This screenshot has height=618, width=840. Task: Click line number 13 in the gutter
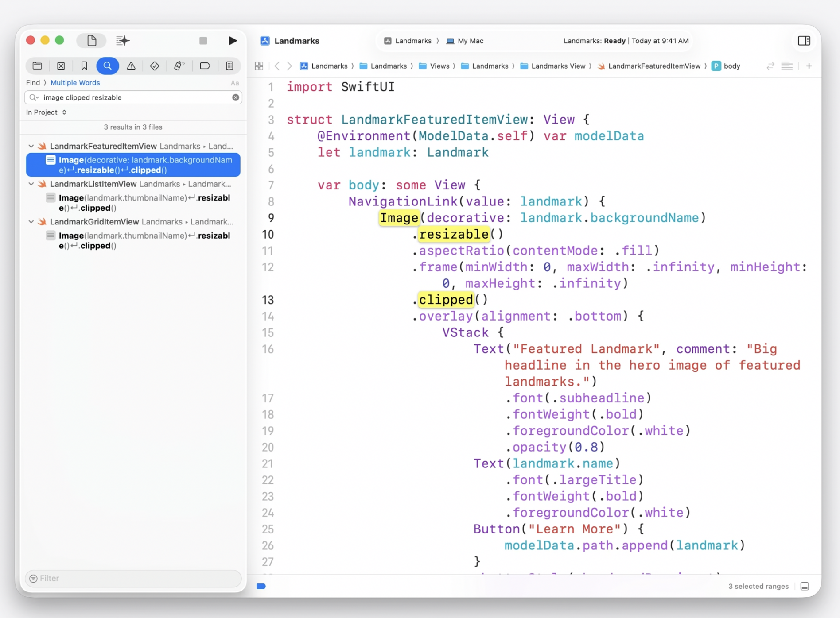[268, 300]
